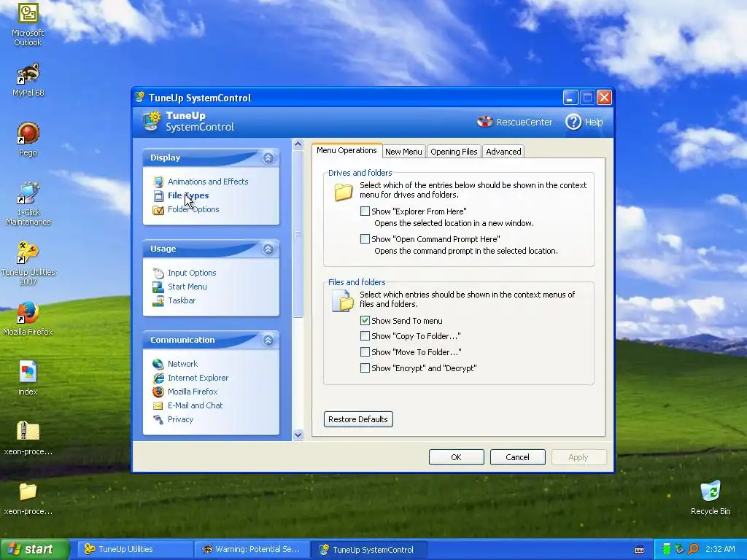Viewport: 747px width, 560px height.
Task: Click the Input Options mouse icon
Action: click(158, 273)
